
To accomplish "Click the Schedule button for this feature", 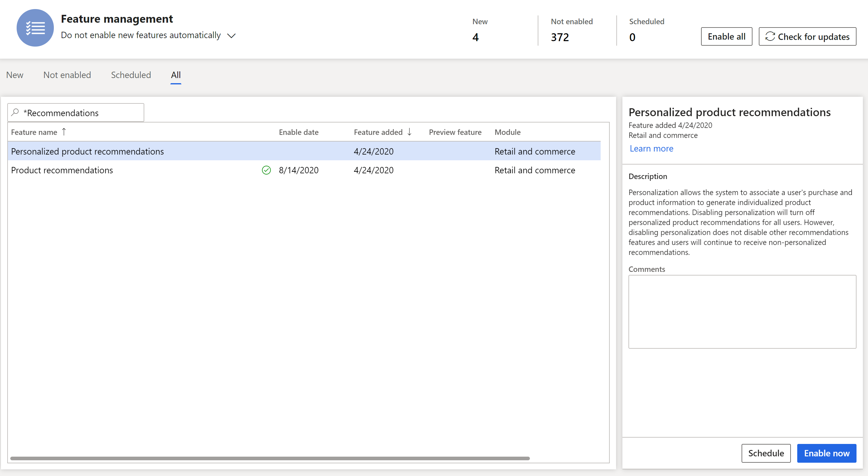I will coord(766,452).
